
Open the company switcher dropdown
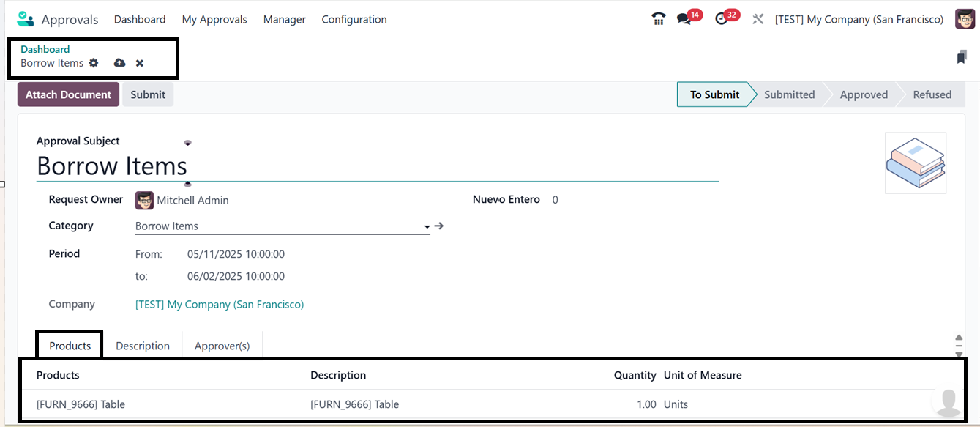859,19
